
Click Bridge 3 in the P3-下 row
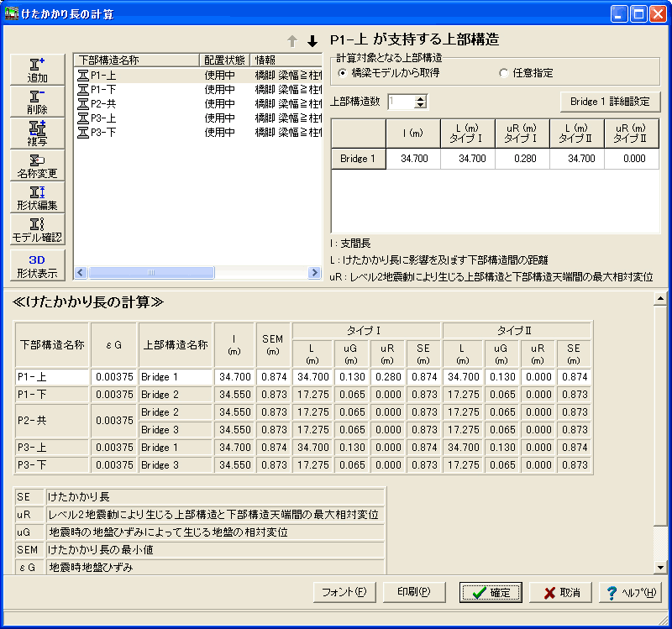pos(176,465)
